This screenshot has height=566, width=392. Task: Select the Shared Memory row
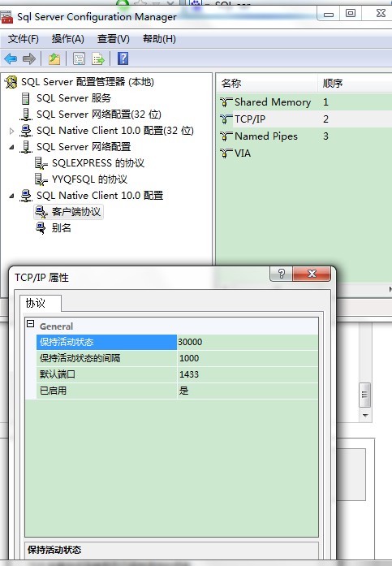point(305,102)
